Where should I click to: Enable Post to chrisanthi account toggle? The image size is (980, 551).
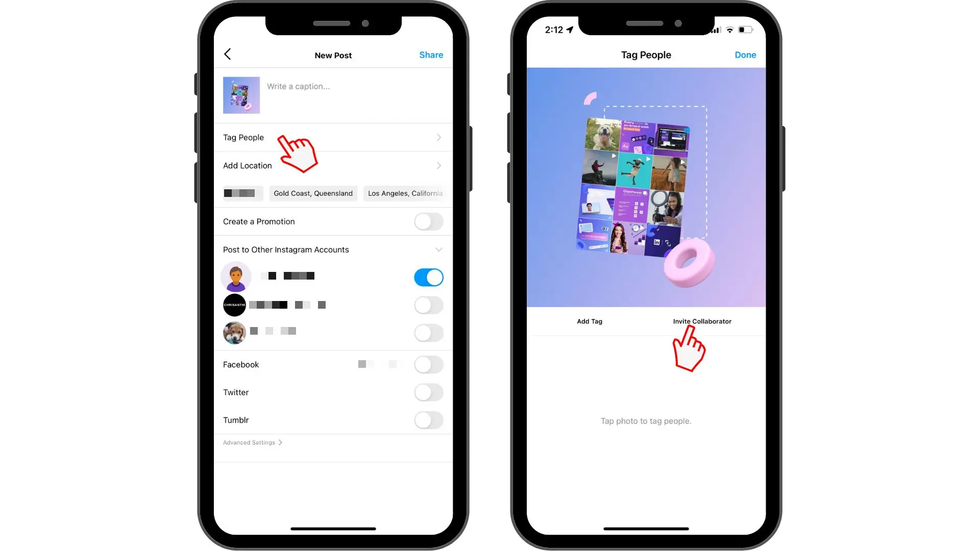coord(428,305)
